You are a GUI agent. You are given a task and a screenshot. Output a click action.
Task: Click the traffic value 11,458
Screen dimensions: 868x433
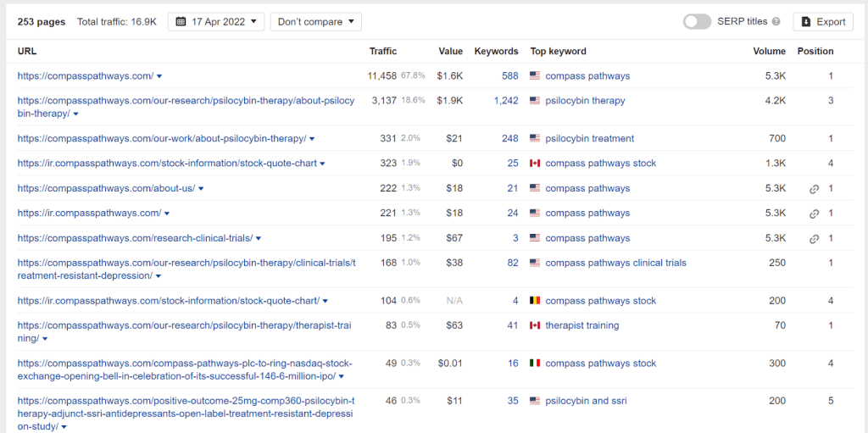click(x=382, y=76)
